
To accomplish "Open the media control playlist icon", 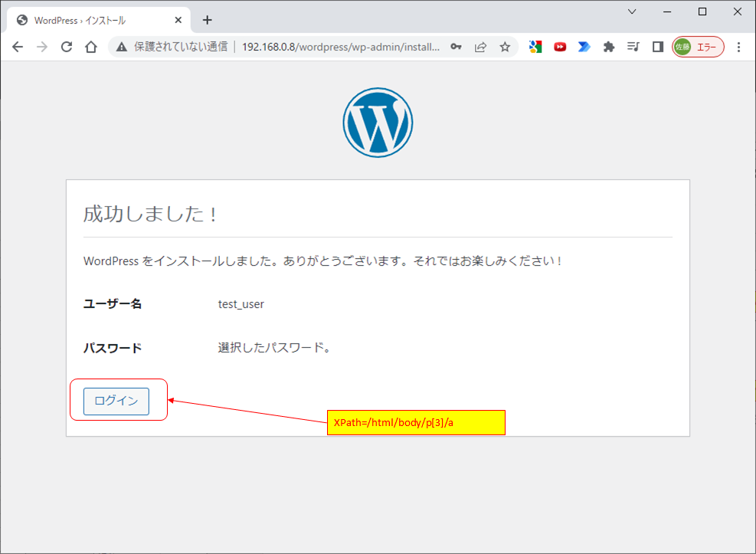I will [x=633, y=47].
